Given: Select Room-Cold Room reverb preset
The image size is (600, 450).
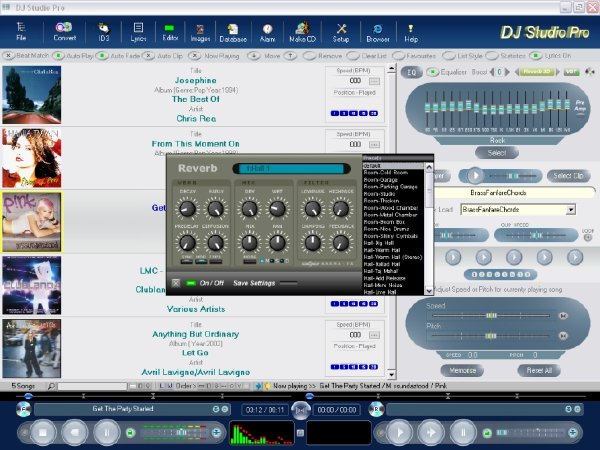Looking at the screenshot, I should point(386,173).
